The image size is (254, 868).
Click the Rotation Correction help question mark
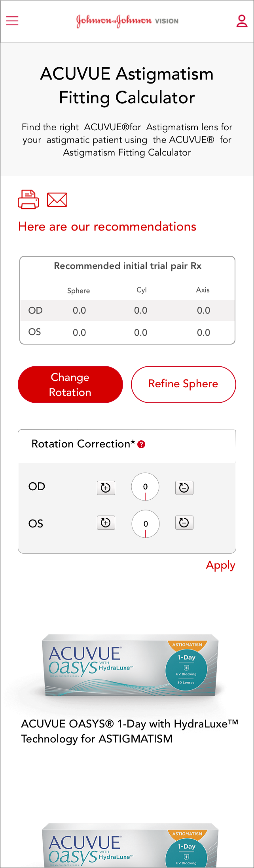coord(141,444)
